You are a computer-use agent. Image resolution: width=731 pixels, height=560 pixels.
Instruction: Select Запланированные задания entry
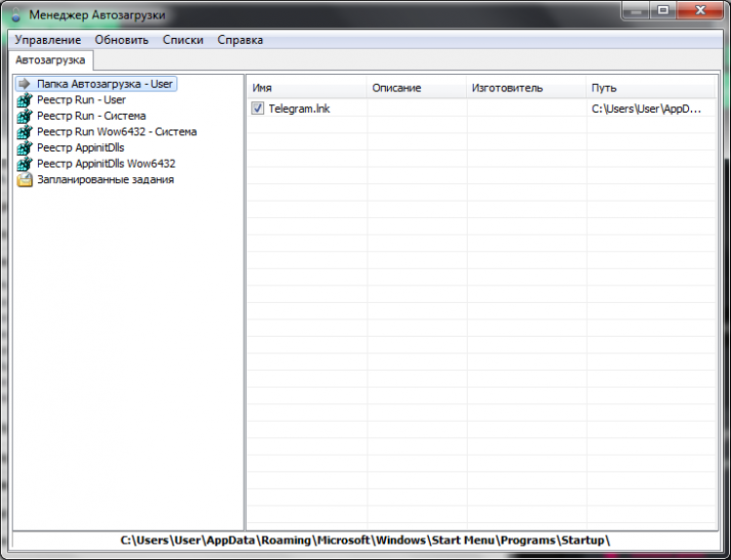[105, 179]
